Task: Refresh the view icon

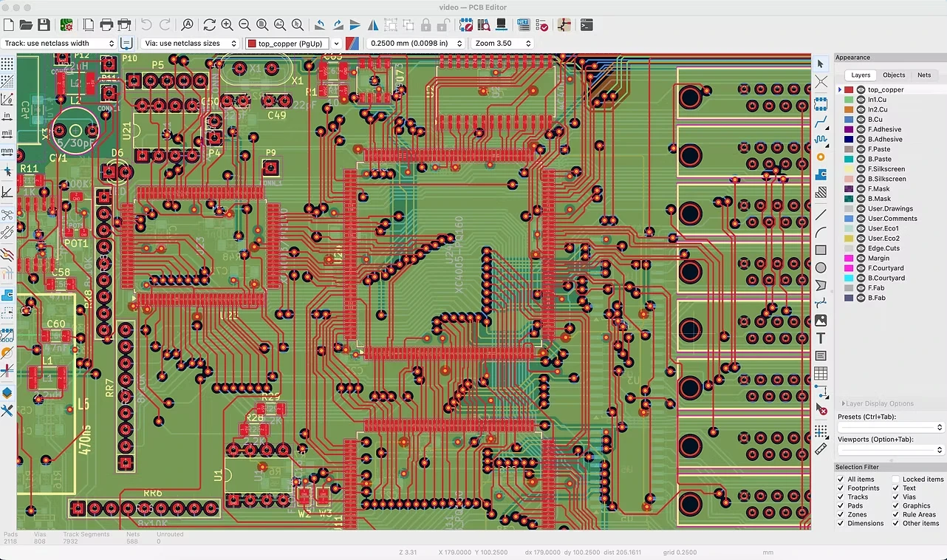Action: pyautogui.click(x=210, y=25)
